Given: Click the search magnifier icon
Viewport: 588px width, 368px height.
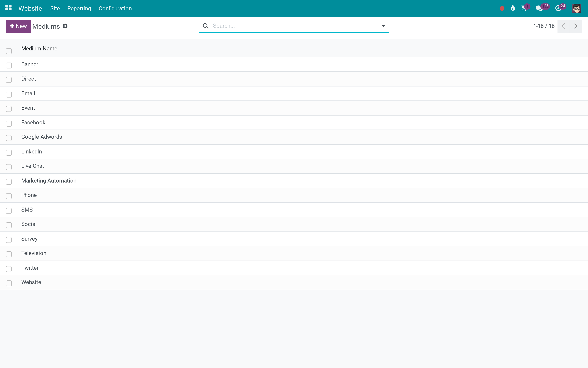Looking at the screenshot, I should pyautogui.click(x=206, y=26).
